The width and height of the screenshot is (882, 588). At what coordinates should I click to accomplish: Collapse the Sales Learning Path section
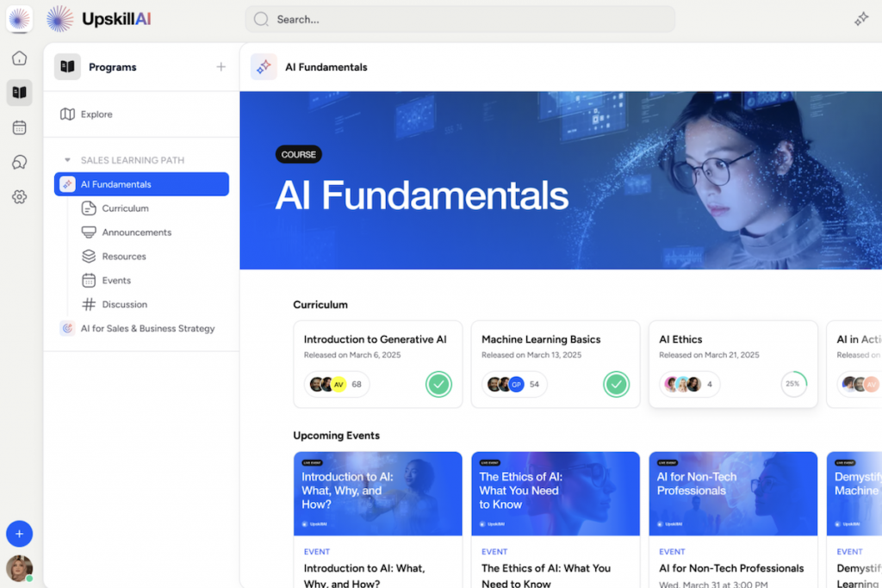[68, 160]
